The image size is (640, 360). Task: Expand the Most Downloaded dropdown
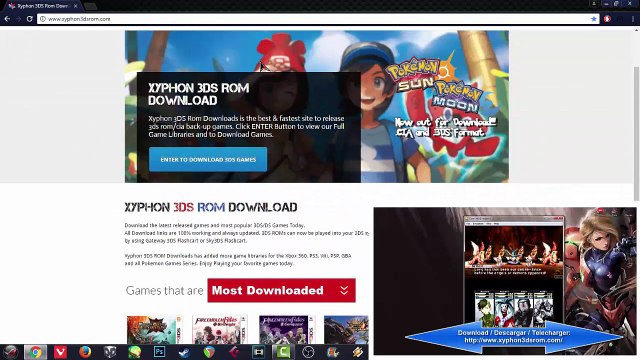click(281, 290)
